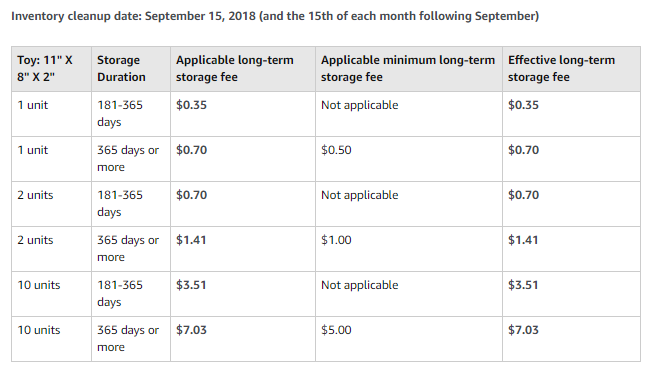The image size is (663, 369).
Task: Click the $0.35 applicable fee cell
Action: click(x=243, y=114)
